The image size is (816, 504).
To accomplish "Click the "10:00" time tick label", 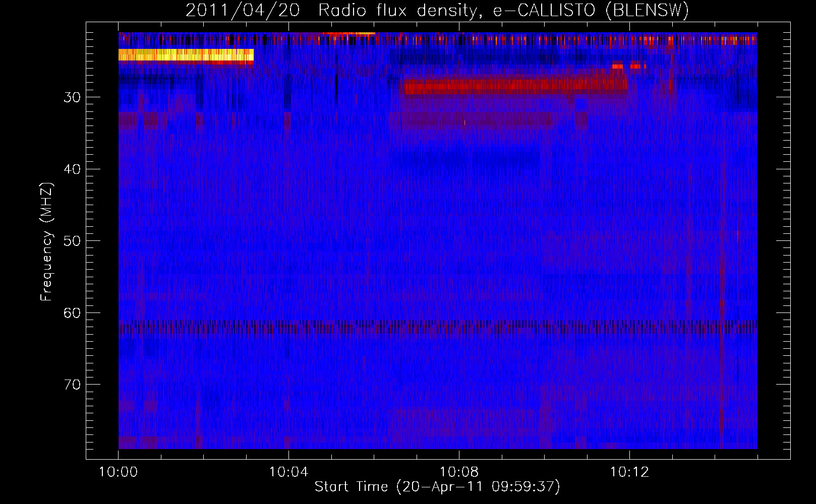I will pyautogui.click(x=118, y=472).
